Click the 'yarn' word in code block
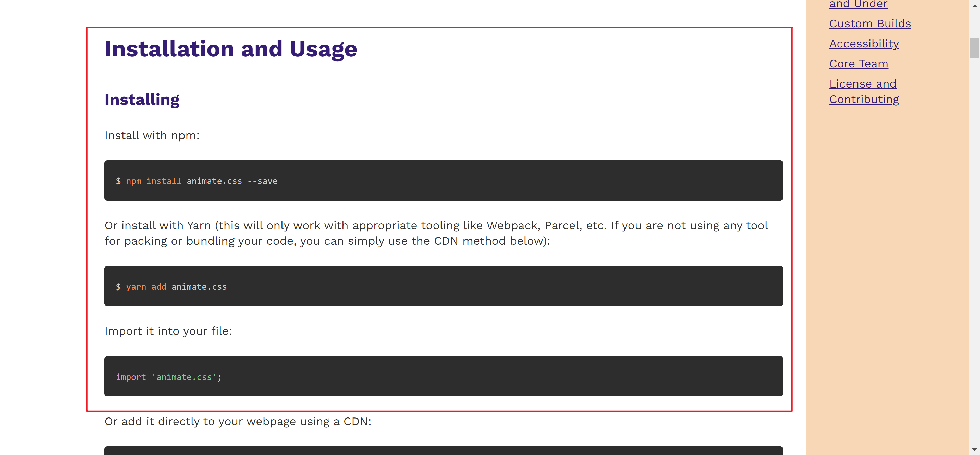980x455 pixels. tap(136, 287)
